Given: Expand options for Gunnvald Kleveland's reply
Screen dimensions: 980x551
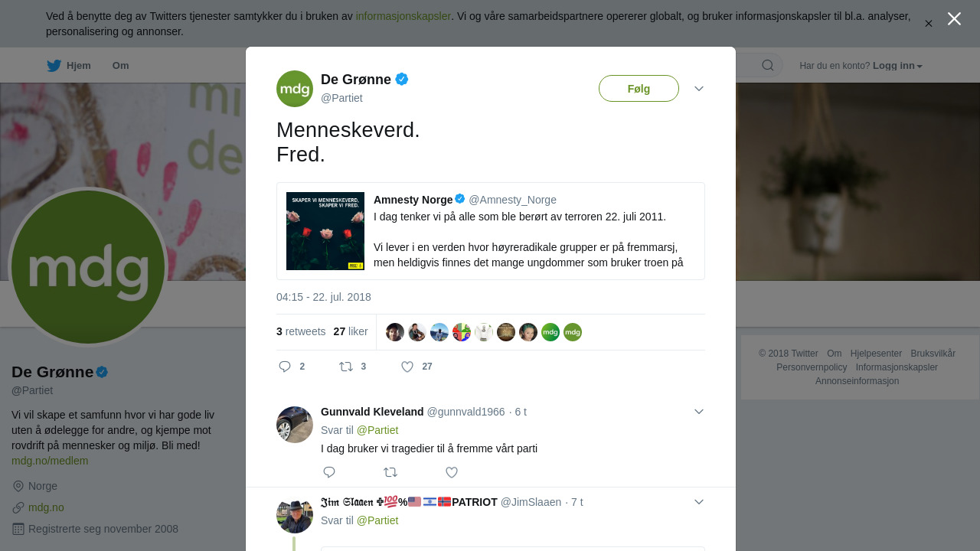Looking at the screenshot, I should click(x=699, y=412).
